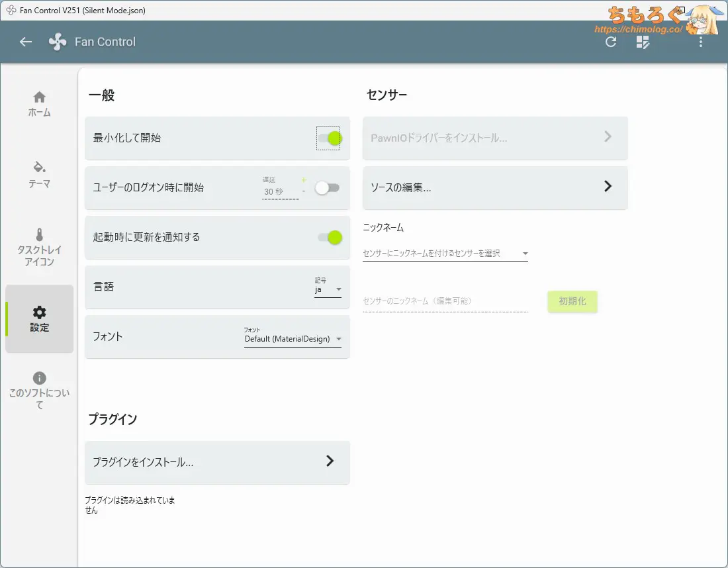Open the layout edit icon in header
This screenshot has height=568, width=728.
coord(643,42)
